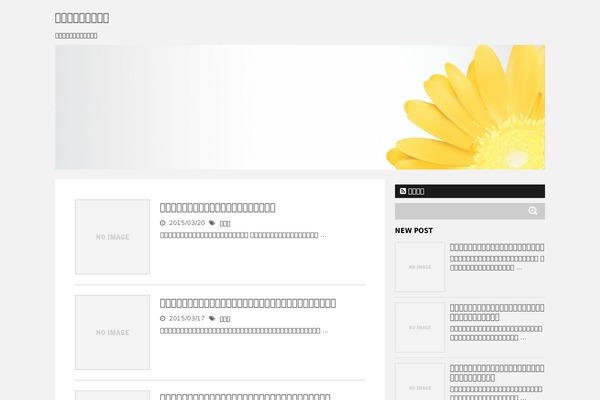Open the RSS feed button in the black bar

(x=470, y=191)
